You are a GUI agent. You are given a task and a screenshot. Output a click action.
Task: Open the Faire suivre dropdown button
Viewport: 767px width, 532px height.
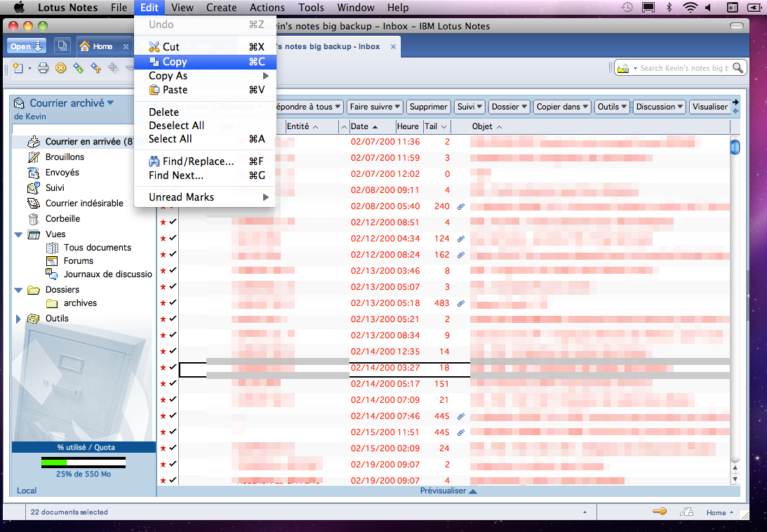[375, 107]
